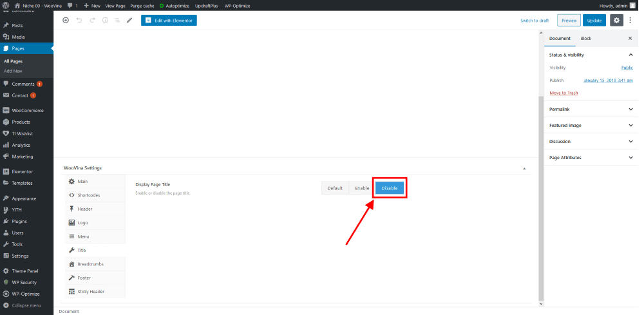Open the Footer settings tab
The width and height of the screenshot is (644, 315).
(x=95, y=278)
